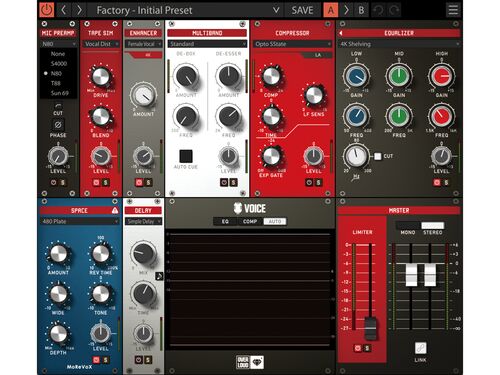The image size is (500, 375).
Task: Solo the Space module
Action: point(105,360)
